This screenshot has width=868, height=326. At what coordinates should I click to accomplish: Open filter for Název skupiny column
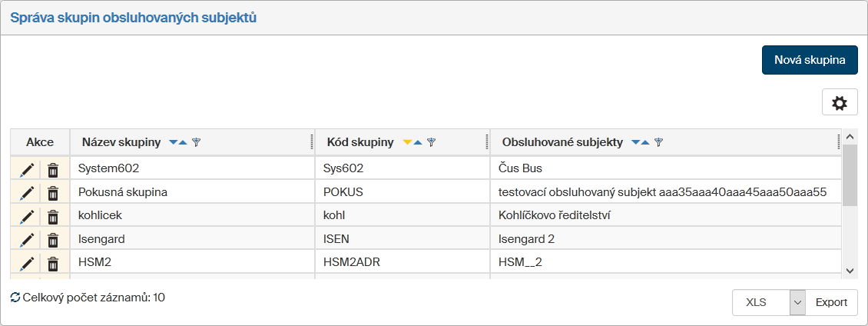[196, 142]
